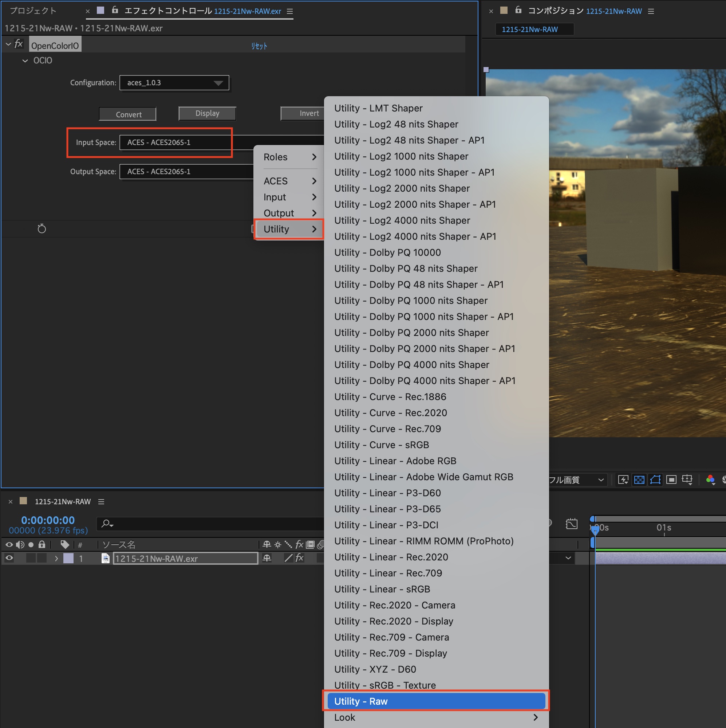The height and width of the screenshot is (728, 726).
Task: Toggle the layer fx effects switch
Action: pos(299,558)
